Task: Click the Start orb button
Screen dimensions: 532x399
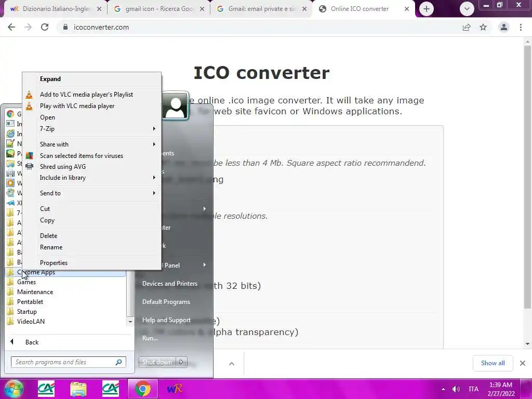Action: click(x=14, y=389)
